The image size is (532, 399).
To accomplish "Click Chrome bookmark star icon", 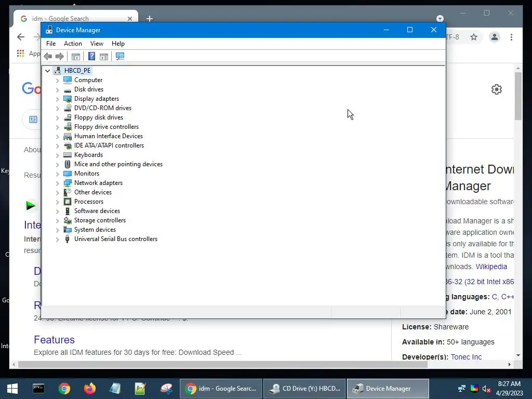I will (474, 37).
